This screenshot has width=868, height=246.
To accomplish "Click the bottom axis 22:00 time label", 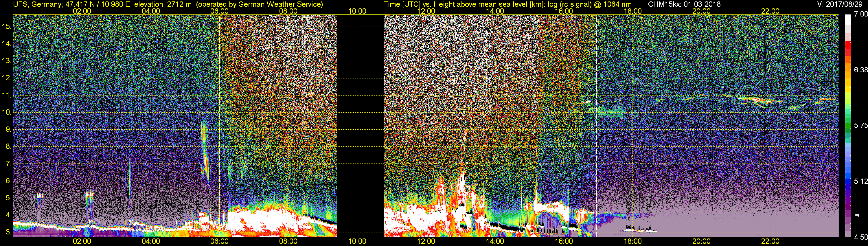I will (x=770, y=241).
